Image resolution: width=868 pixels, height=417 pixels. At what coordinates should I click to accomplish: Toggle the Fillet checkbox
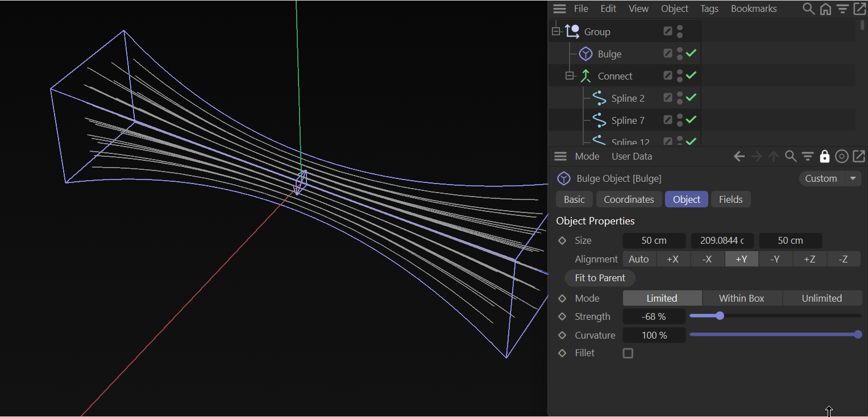[628, 353]
